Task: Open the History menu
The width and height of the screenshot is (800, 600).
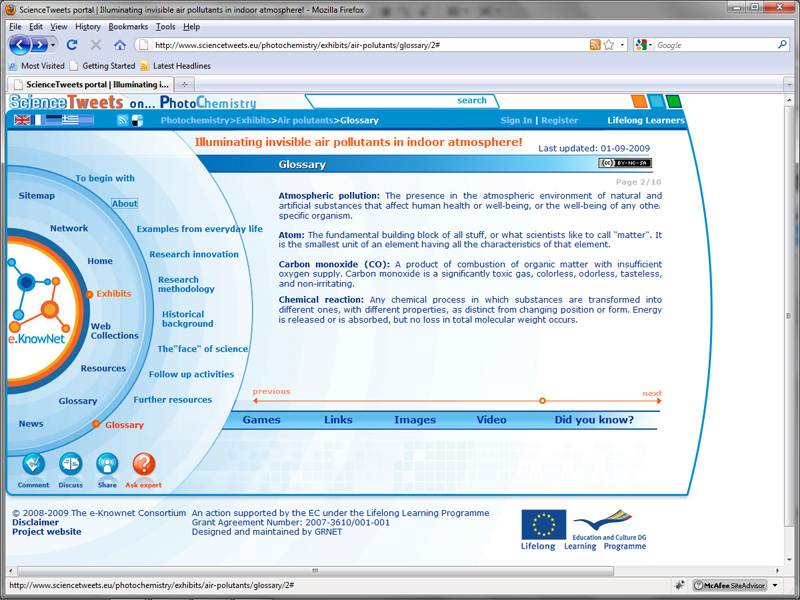Action: coord(88,27)
